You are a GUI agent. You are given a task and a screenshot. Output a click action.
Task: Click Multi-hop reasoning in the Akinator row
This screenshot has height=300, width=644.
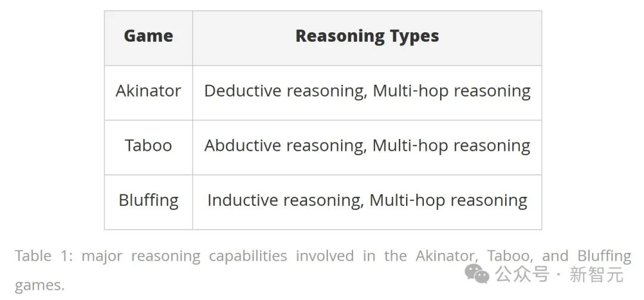point(451,91)
